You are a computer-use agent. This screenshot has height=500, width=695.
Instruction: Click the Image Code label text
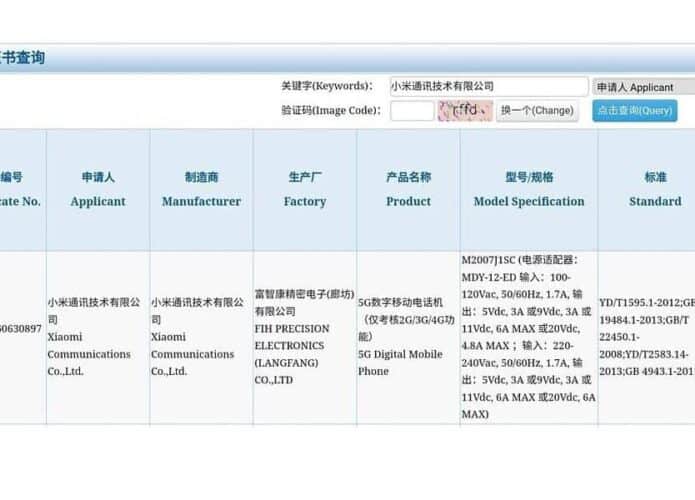point(331,110)
